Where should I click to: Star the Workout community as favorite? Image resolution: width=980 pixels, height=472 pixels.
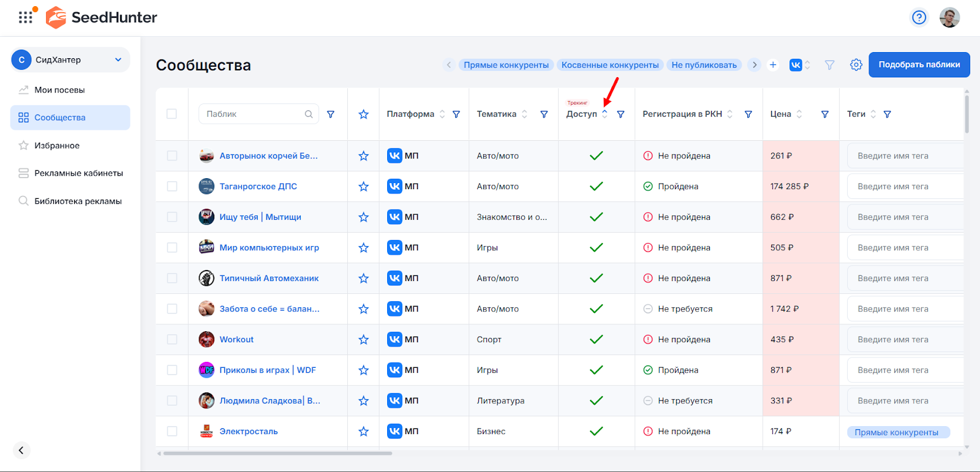(x=363, y=340)
